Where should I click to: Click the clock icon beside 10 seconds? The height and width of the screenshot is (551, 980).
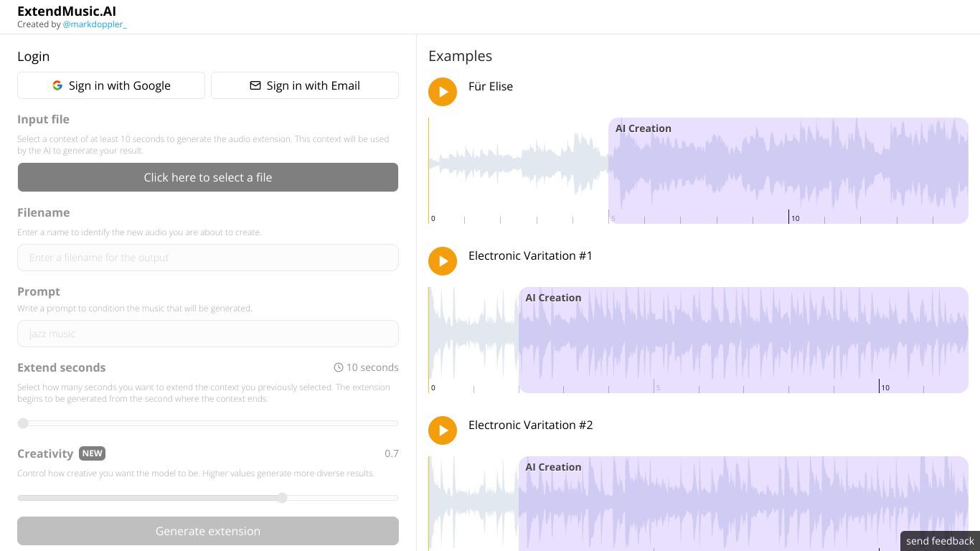pyautogui.click(x=339, y=367)
